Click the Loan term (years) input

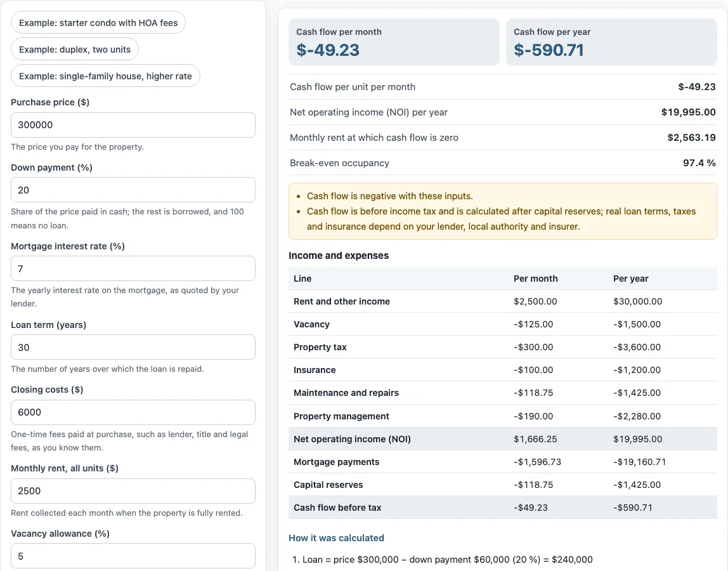coord(133,347)
